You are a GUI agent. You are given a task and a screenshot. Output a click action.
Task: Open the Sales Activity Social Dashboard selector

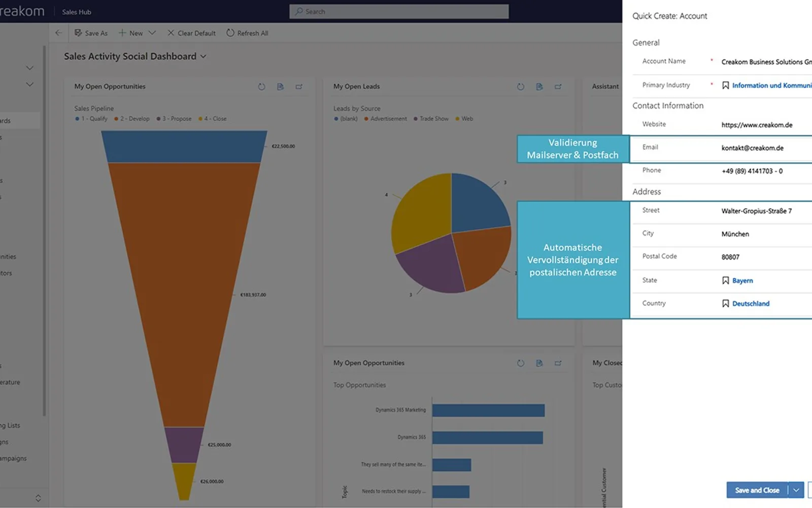(135, 56)
